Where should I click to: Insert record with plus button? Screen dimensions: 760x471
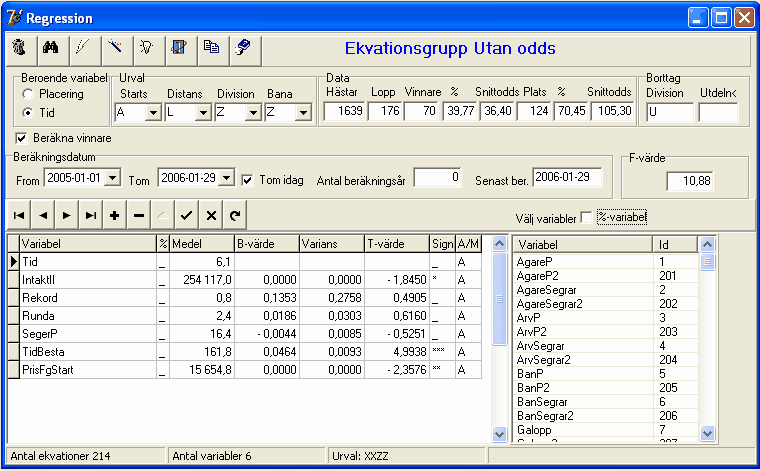pos(114,215)
